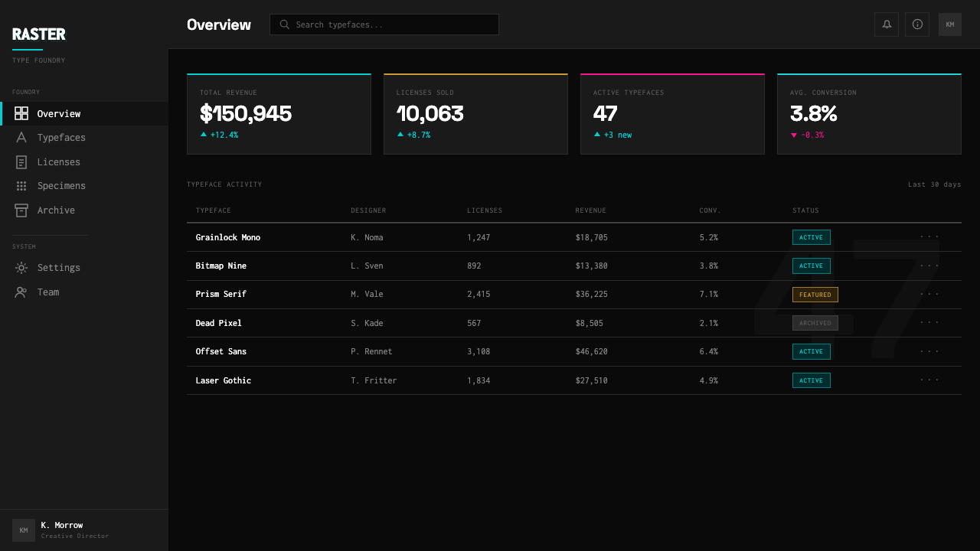Open the Team page
Screen dimensions: 980x551
[84, 292]
